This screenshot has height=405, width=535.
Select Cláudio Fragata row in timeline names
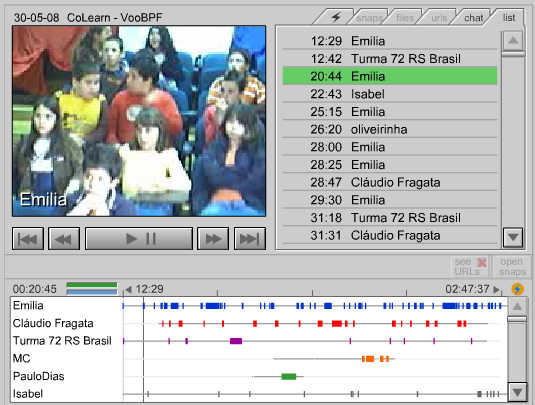[53, 323]
